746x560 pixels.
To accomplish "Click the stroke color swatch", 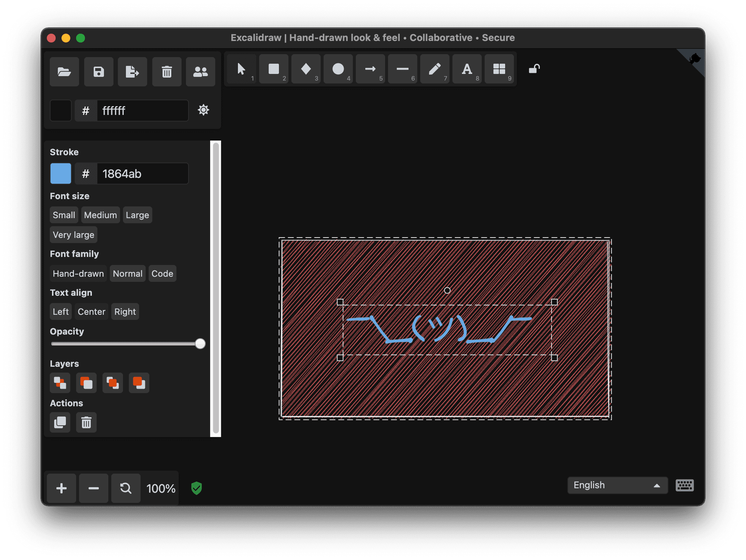I will pyautogui.click(x=61, y=173).
